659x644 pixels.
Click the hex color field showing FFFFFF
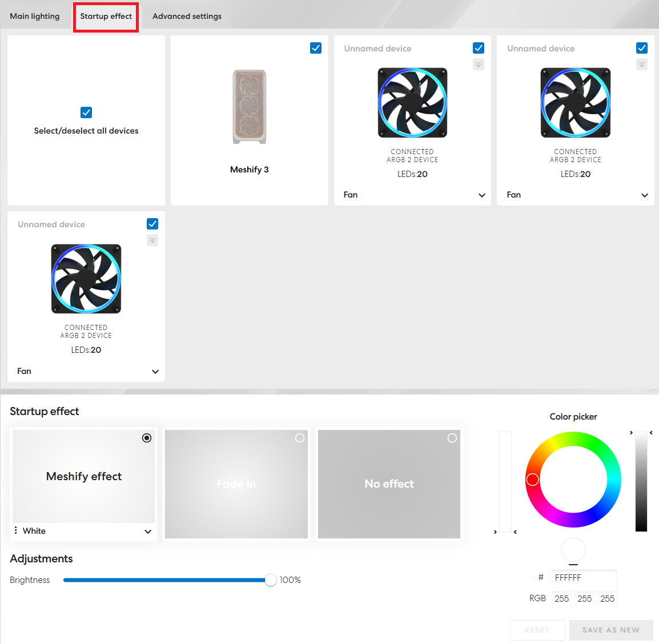click(x=585, y=578)
